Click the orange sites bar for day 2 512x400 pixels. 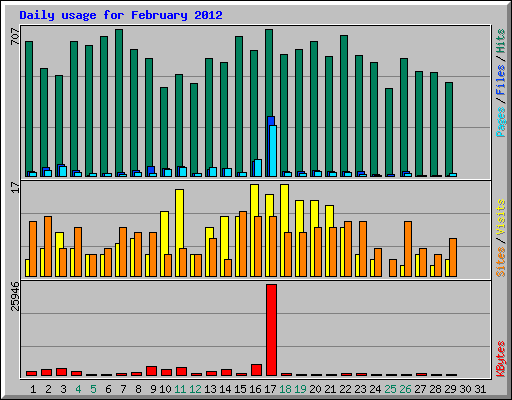48,246
